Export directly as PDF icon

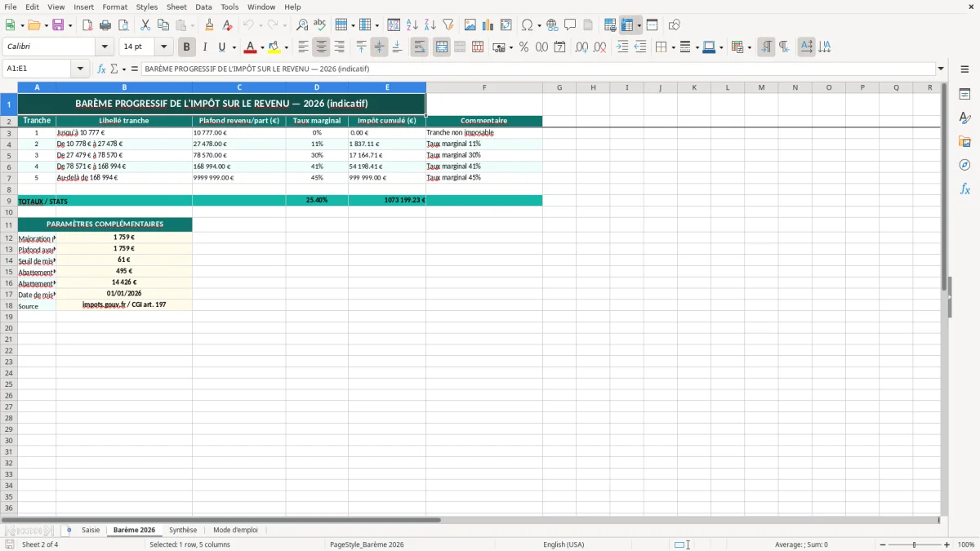[x=87, y=25]
